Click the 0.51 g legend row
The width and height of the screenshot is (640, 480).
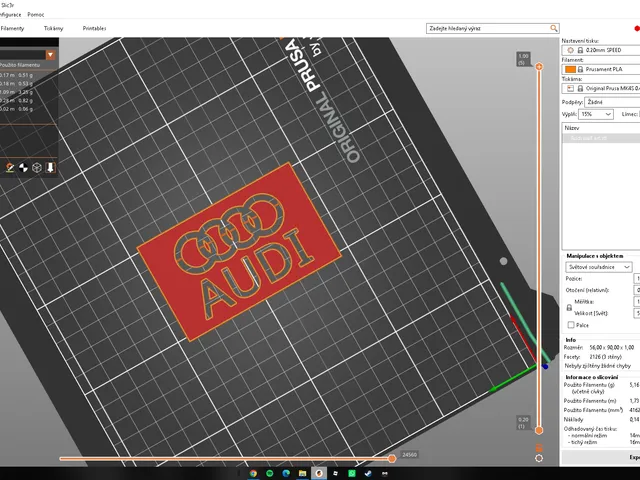pyautogui.click(x=16, y=75)
